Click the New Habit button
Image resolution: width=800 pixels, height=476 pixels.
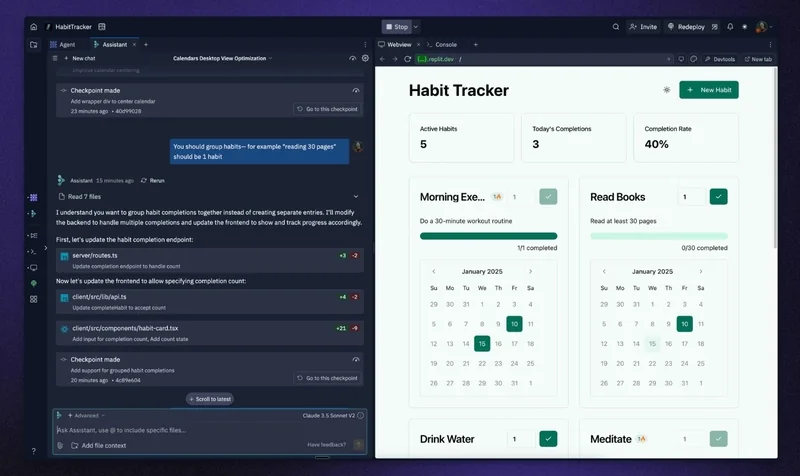click(x=709, y=90)
